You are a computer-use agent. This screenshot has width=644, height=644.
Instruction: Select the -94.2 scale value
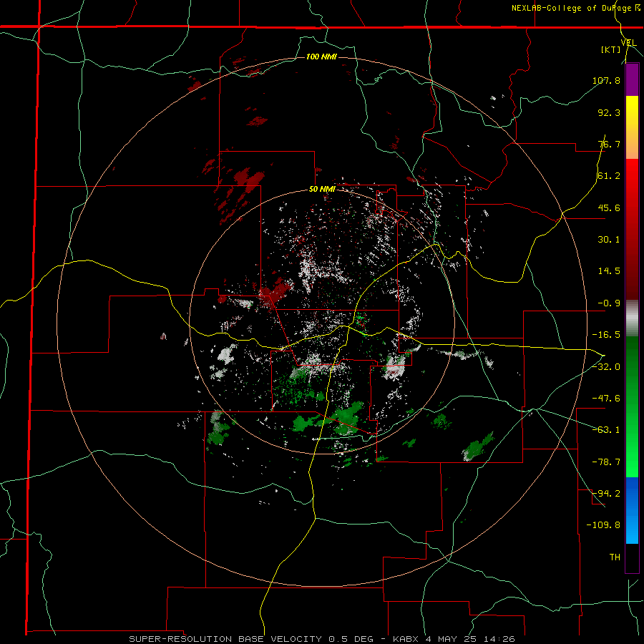[x=606, y=494]
